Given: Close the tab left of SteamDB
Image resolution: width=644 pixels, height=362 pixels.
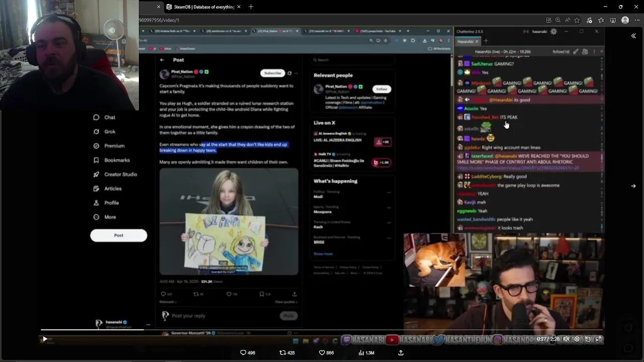Looking at the screenshot, I should [x=158, y=7].
